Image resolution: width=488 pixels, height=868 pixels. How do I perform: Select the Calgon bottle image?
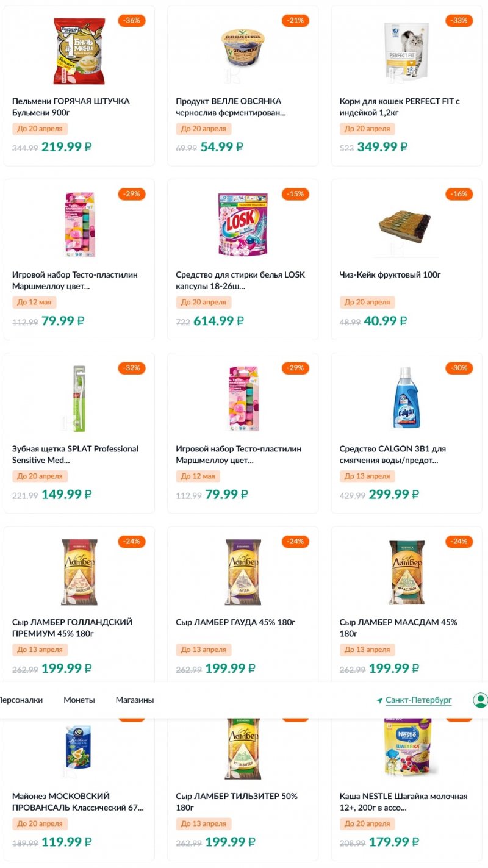[x=406, y=398]
